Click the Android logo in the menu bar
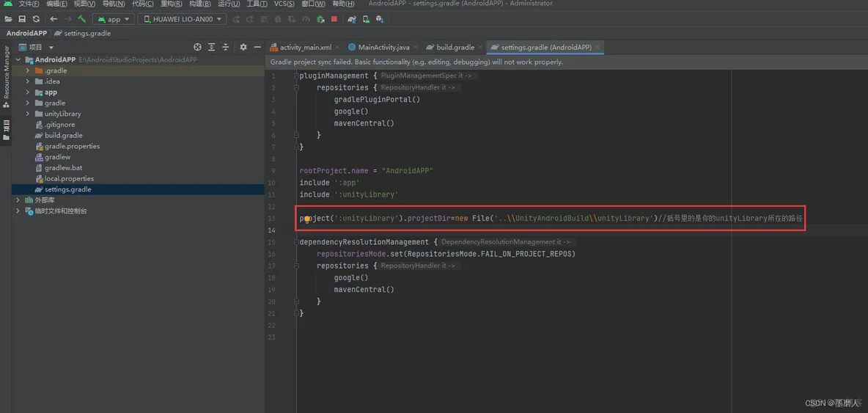 [8, 4]
